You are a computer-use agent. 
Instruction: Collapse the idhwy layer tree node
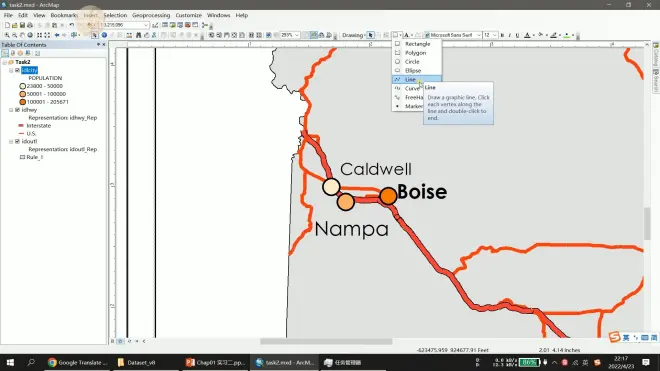(11, 110)
